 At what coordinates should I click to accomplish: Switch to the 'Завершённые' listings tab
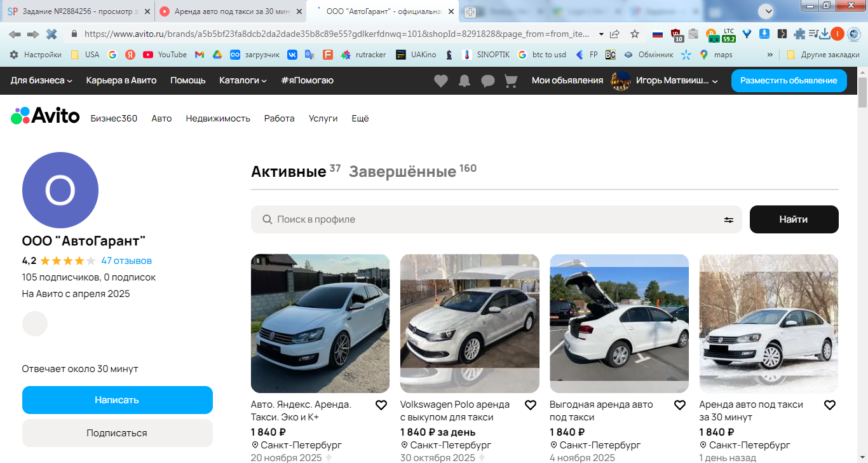(413, 171)
